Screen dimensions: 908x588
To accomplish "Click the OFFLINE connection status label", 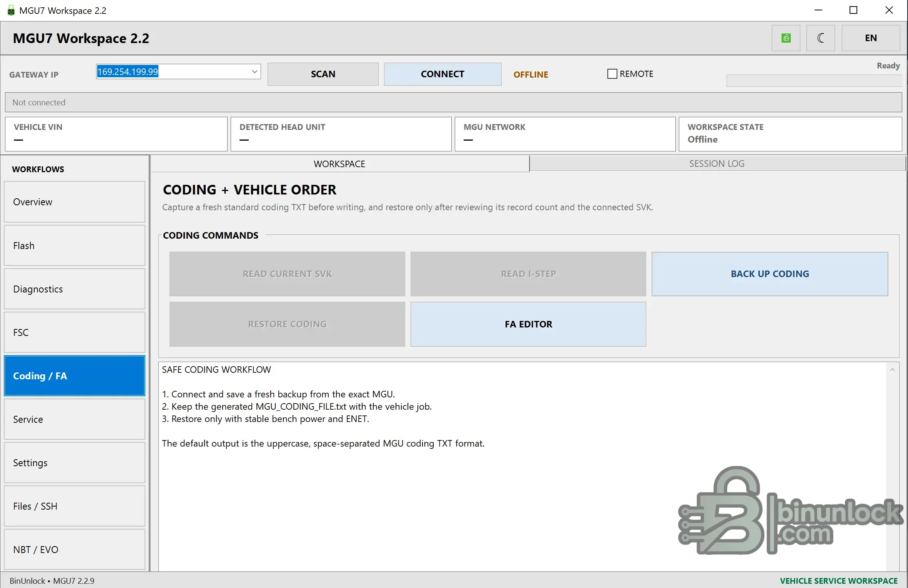I will tap(531, 75).
